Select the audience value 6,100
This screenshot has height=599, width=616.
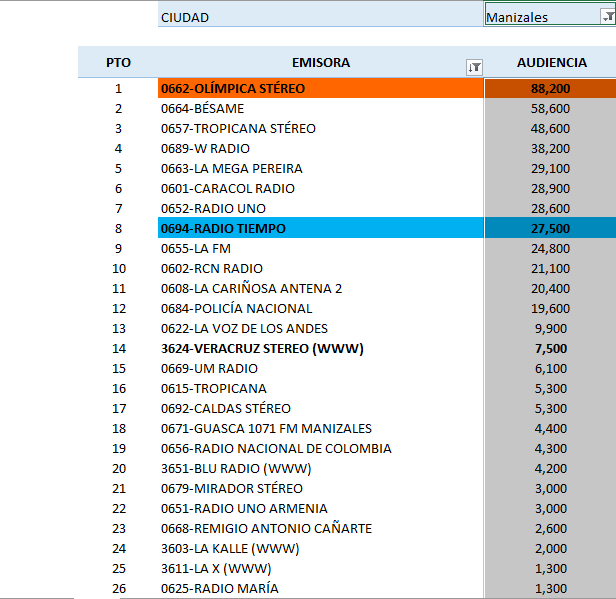550,369
